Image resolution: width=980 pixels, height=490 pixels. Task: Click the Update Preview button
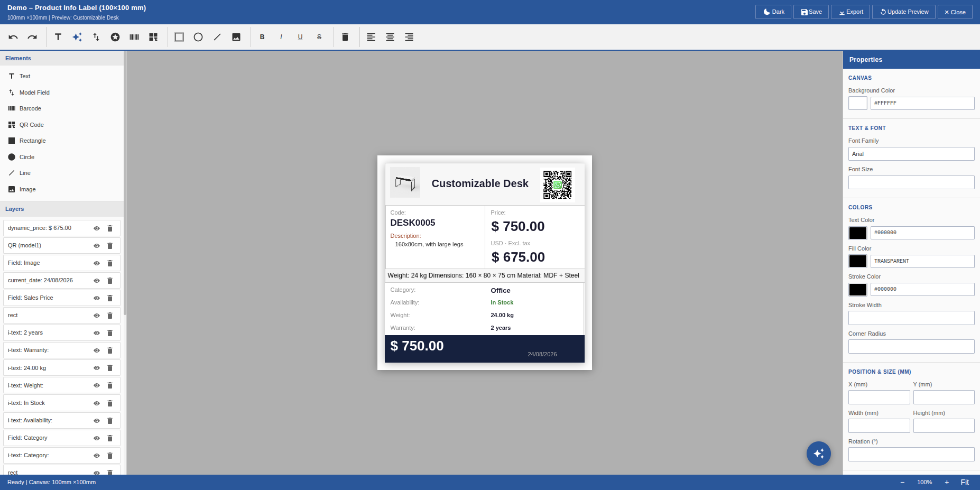click(904, 12)
